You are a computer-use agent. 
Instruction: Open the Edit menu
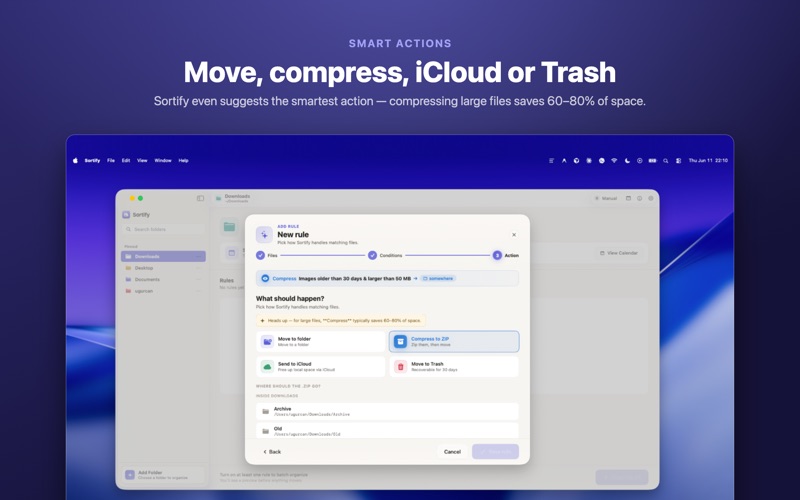pos(126,160)
